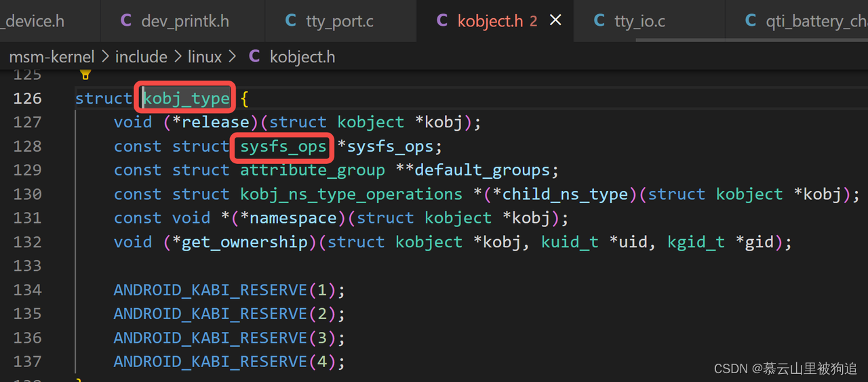Open the linux breadcrumb folder

[x=205, y=57]
